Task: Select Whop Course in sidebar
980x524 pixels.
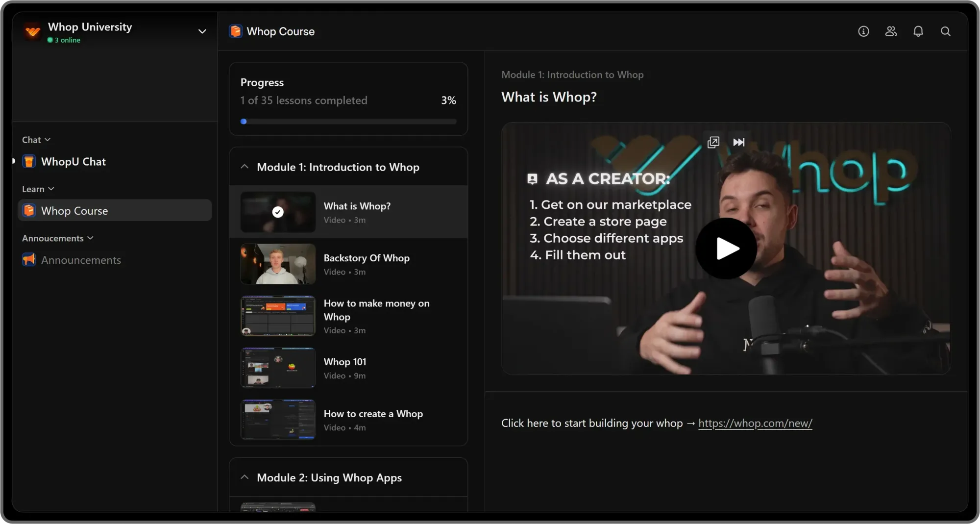Action: click(74, 211)
